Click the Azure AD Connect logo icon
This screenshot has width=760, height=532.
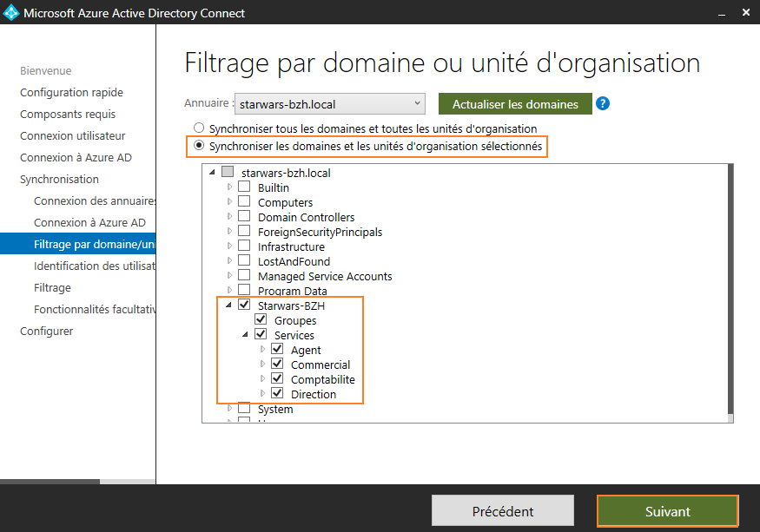pos(10,13)
